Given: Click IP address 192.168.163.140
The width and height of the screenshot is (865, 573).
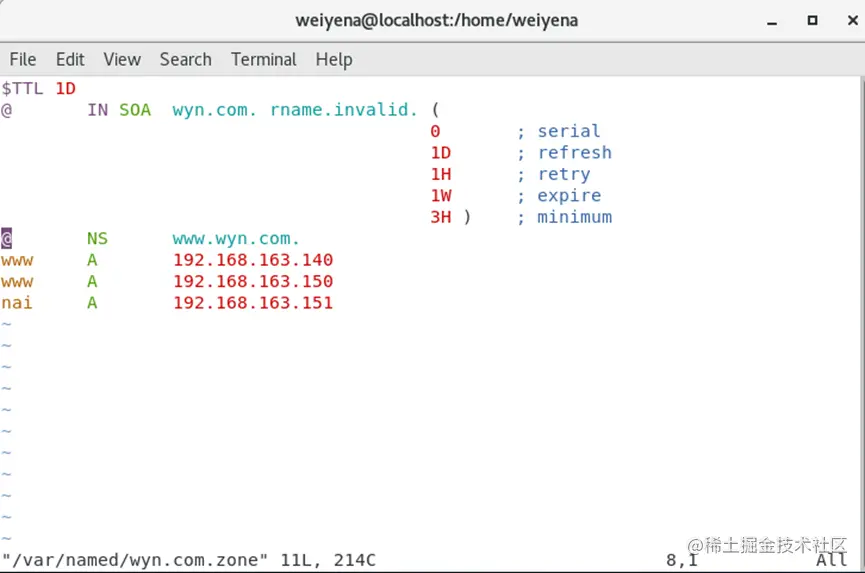Looking at the screenshot, I should 253,260.
